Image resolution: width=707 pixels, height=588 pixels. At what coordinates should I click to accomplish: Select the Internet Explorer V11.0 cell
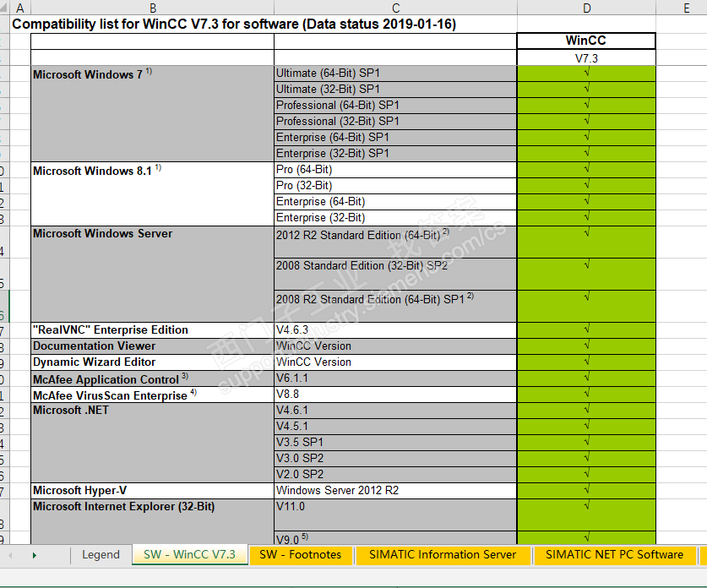[x=395, y=514]
